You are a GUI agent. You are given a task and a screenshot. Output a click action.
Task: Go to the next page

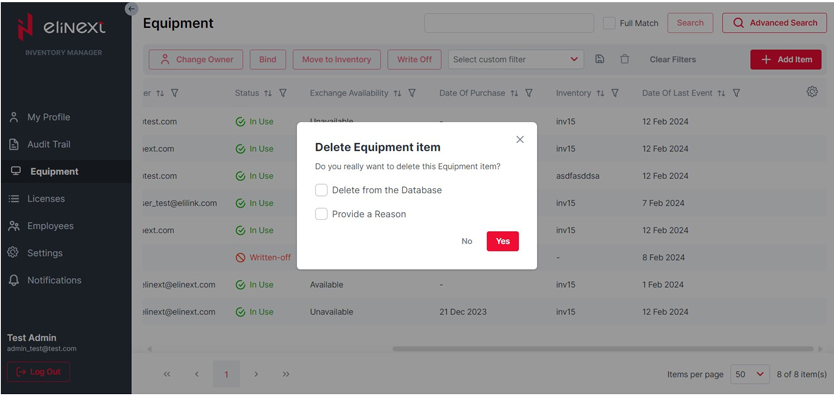(x=256, y=374)
